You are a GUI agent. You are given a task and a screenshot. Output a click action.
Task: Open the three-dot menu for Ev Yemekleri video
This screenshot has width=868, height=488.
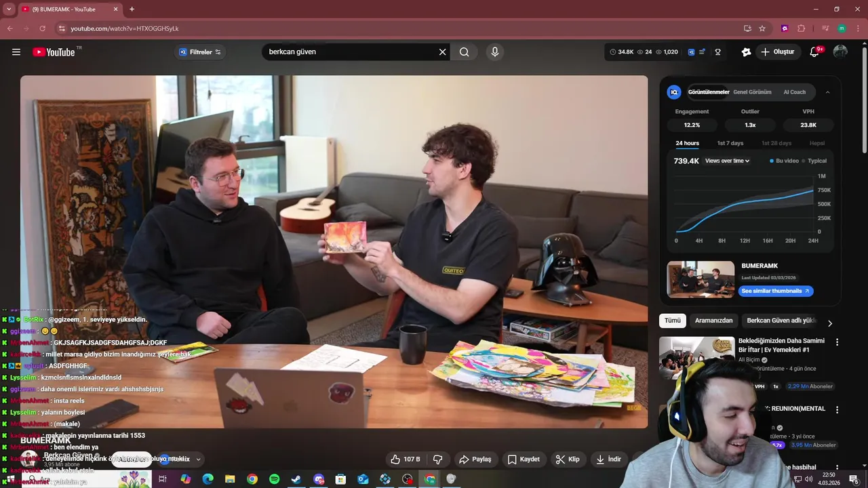point(837,342)
